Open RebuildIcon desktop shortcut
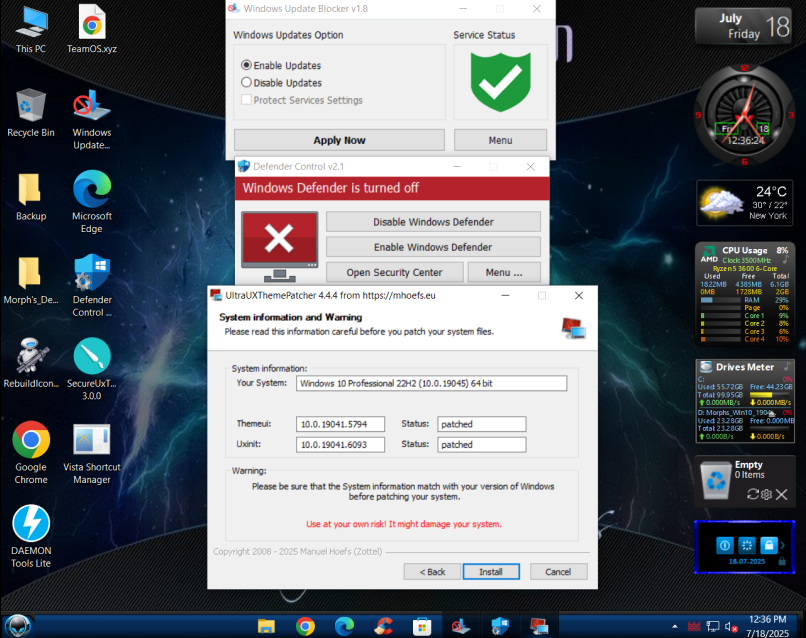The height and width of the screenshot is (638, 806). [x=31, y=364]
